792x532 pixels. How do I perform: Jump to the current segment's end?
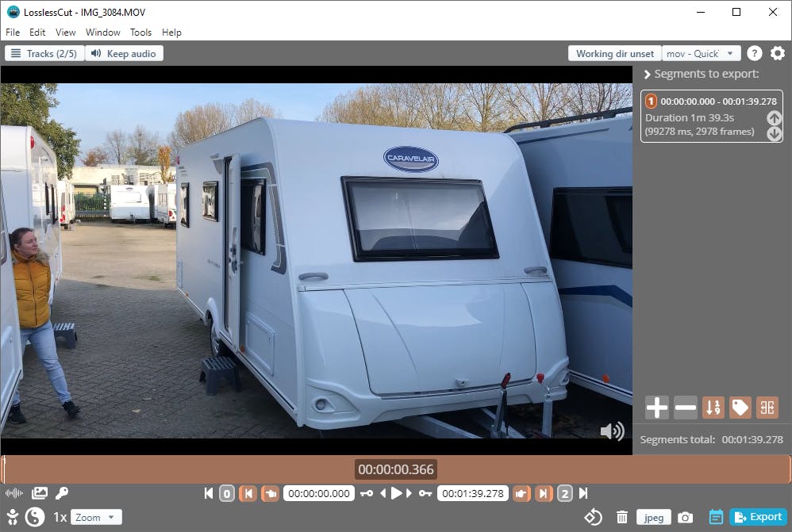(x=543, y=493)
